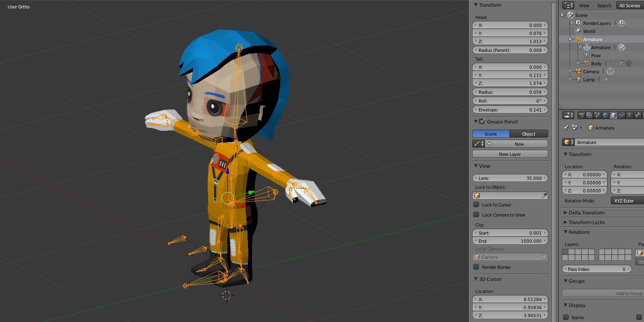
Task: Click the New Layer button
Action: coord(510,154)
